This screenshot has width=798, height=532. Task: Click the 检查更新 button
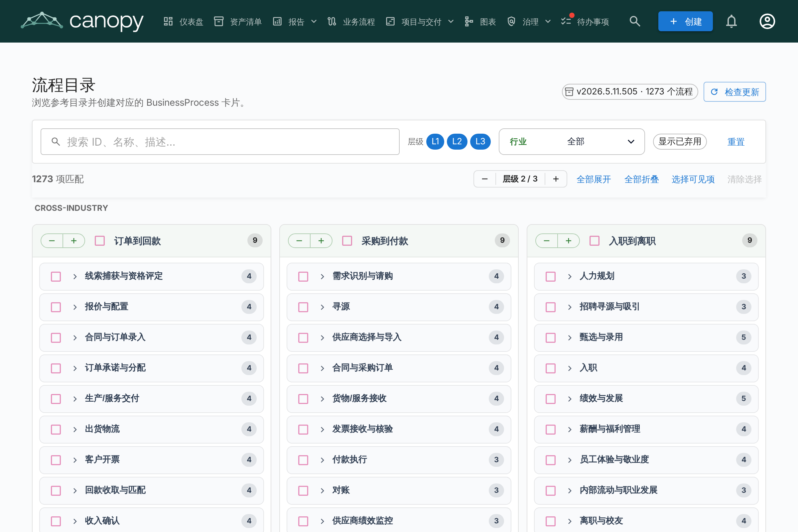[734, 92]
